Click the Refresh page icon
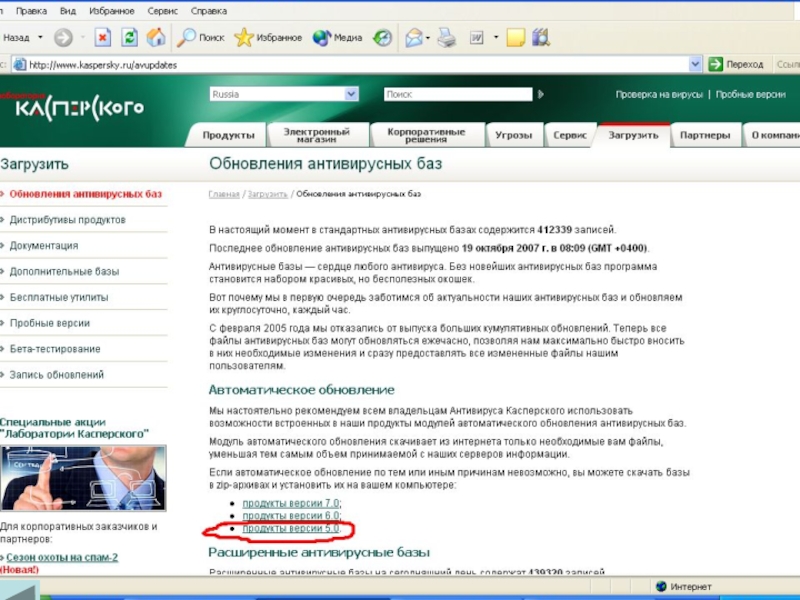The width and height of the screenshot is (800, 600). click(130, 37)
